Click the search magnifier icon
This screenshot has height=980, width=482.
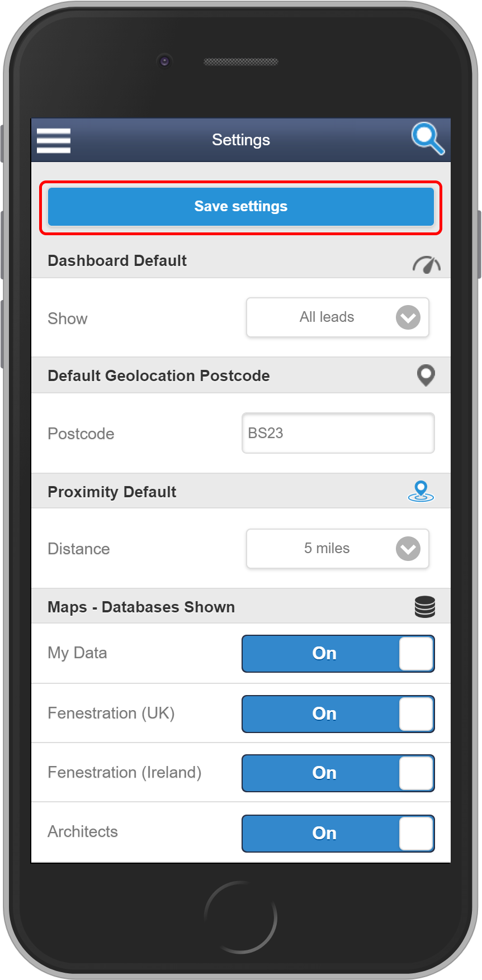tap(427, 140)
